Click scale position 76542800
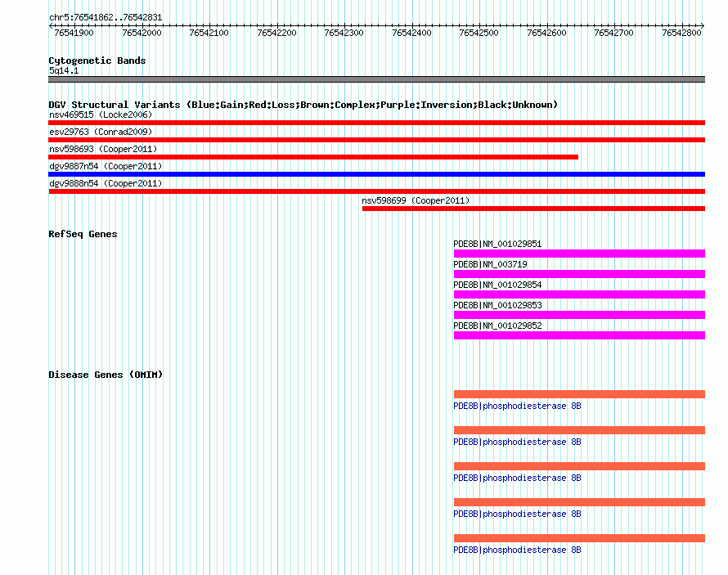The height and width of the screenshot is (575, 728). click(x=681, y=33)
